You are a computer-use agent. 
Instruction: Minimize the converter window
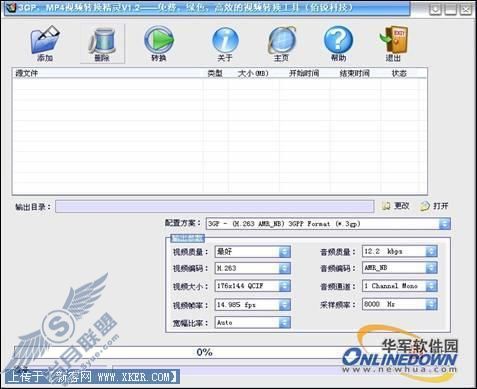450,10
